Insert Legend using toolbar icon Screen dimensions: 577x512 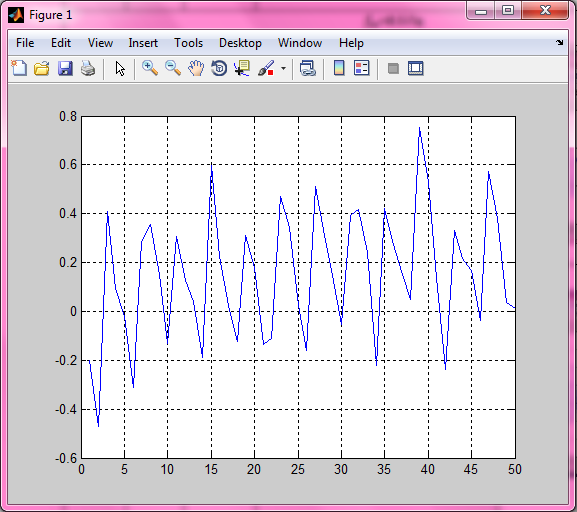click(x=361, y=68)
